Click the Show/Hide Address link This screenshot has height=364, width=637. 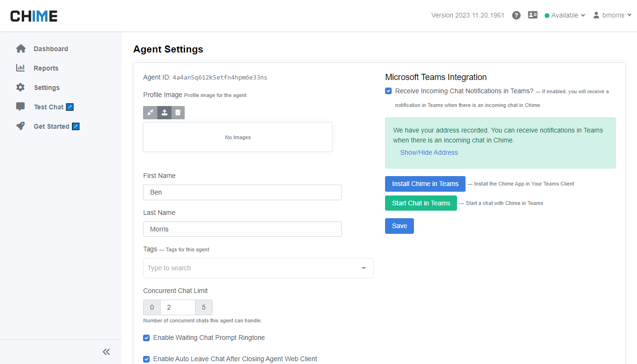click(x=429, y=152)
